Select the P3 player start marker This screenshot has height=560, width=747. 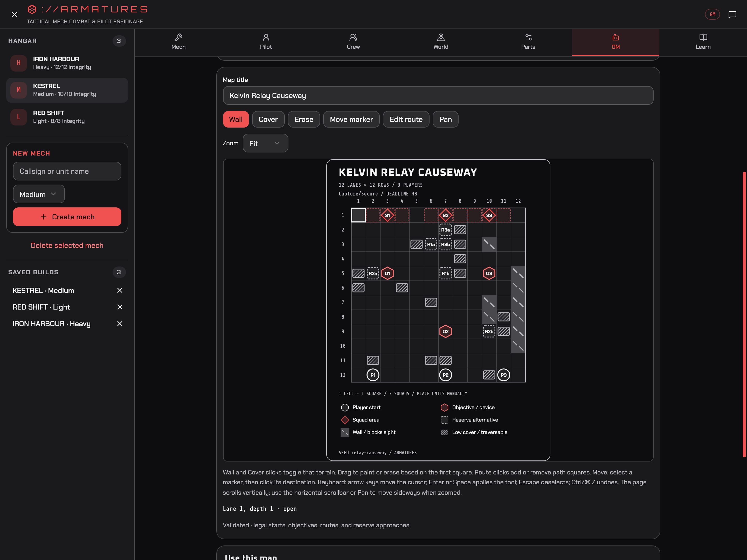tap(503, 375)
